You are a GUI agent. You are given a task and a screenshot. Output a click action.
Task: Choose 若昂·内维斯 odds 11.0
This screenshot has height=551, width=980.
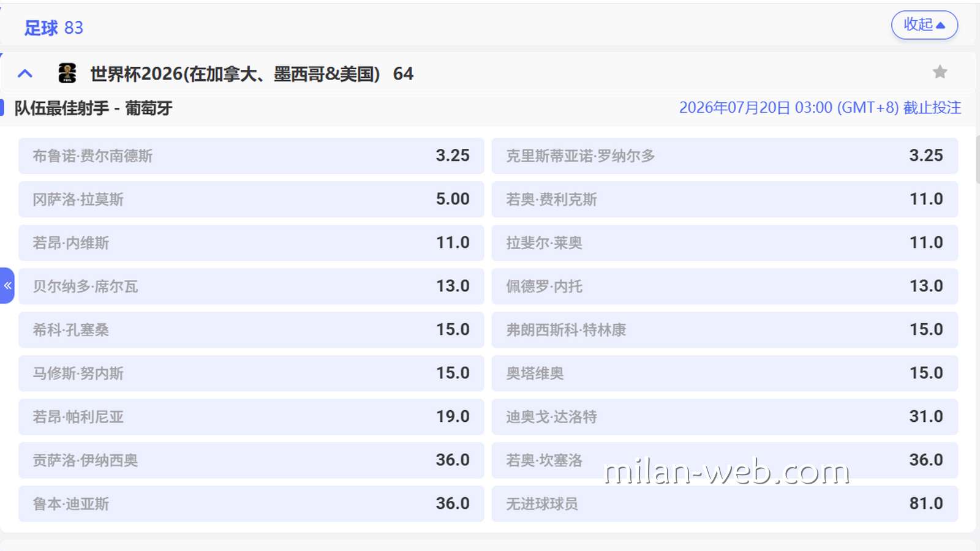(x=251, y=242)
